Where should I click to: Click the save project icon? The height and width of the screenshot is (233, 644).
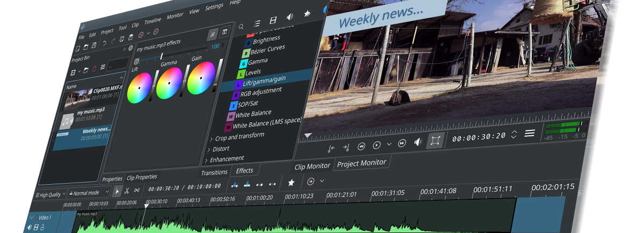point(94,45)
